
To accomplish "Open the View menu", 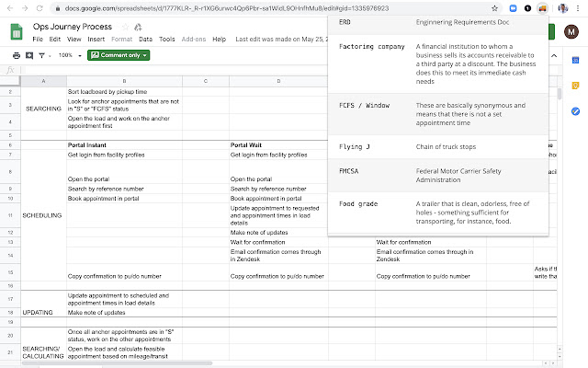I will pyautogui.click(x=73, y=39).
